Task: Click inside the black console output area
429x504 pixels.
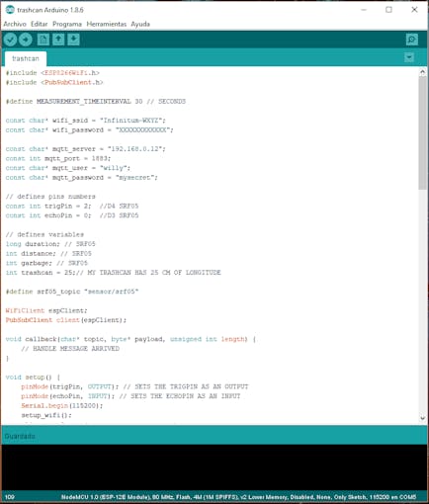Action: click(x=214, y=467)
